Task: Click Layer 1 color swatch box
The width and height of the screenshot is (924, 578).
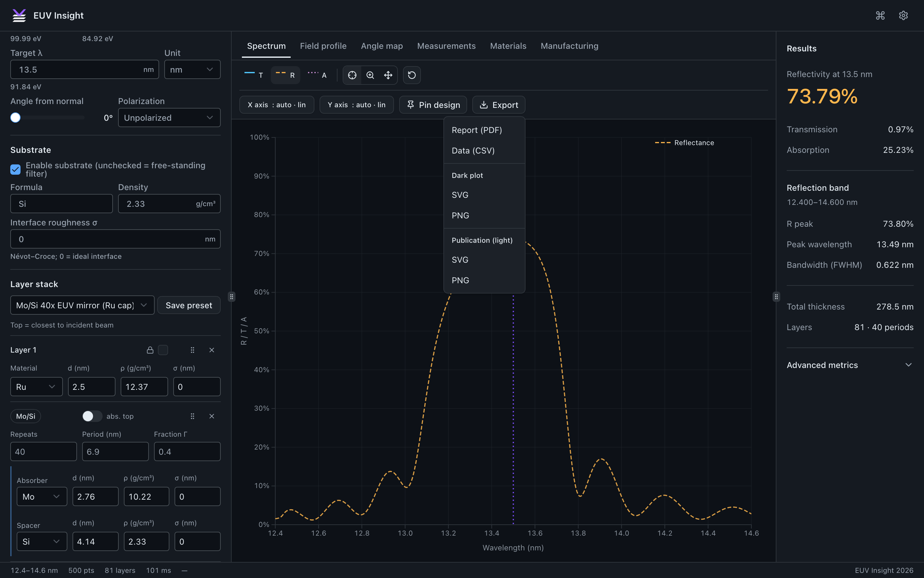Action: coord(163,350)
